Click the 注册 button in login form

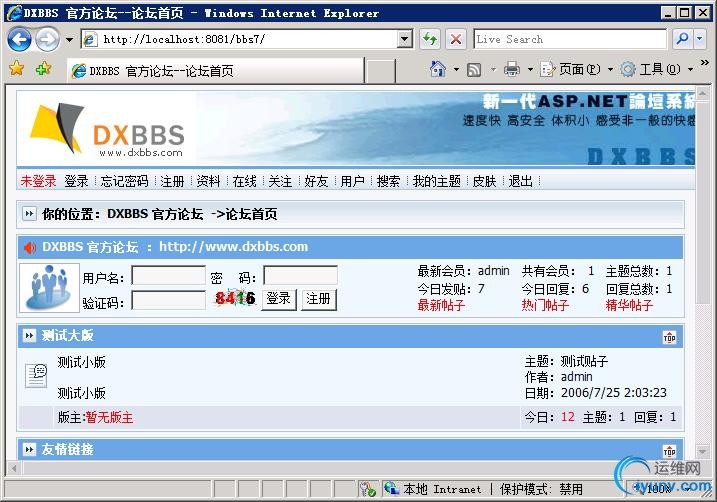(x=319, y=299)
